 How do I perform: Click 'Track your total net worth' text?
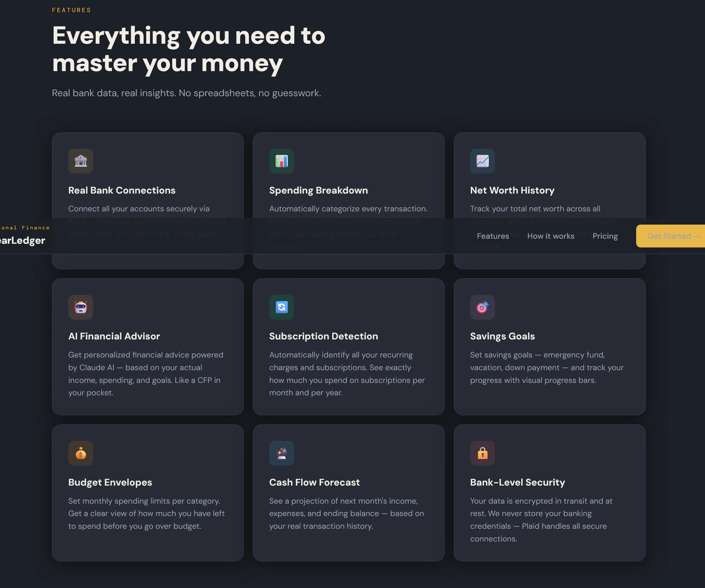click(535, 209)
